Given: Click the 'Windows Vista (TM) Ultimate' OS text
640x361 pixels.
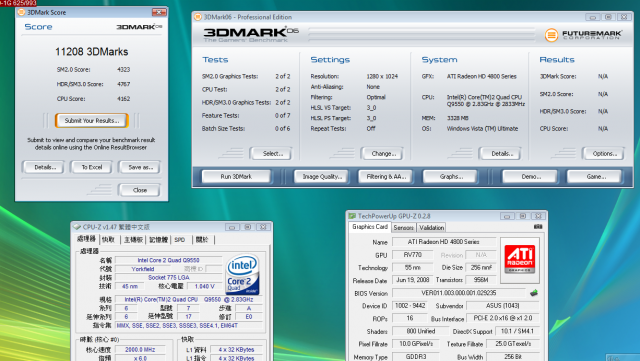Looking at the screenshot, I should 482,129.
